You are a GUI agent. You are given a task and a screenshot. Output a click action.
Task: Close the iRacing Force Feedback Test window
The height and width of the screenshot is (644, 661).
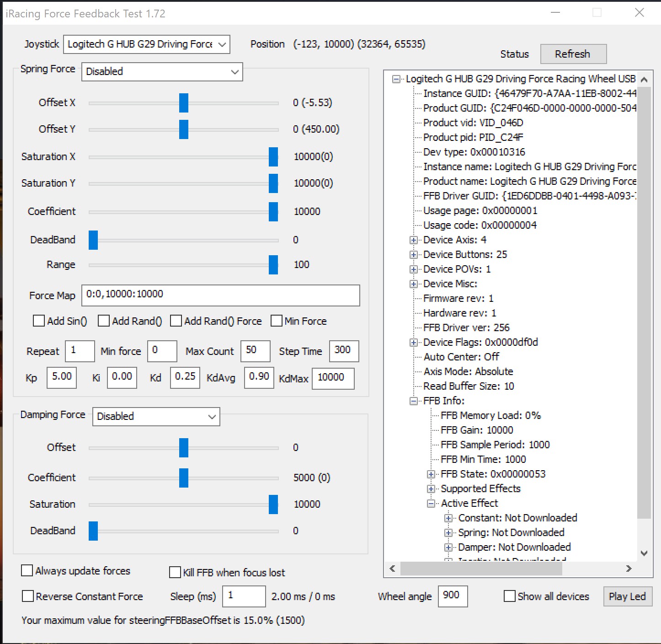pos(639,13)
